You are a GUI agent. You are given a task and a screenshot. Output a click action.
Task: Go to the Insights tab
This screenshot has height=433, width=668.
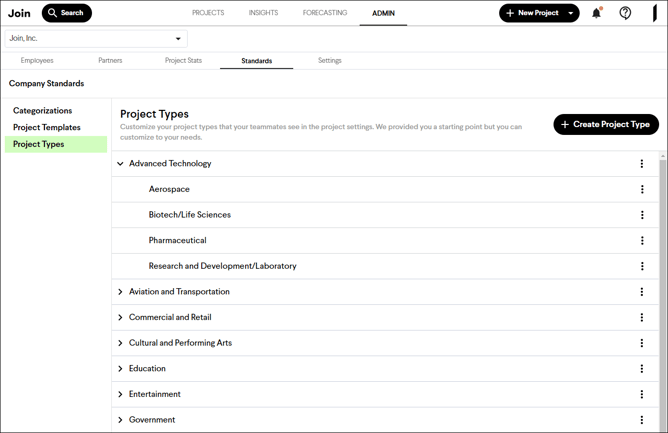point(263,13)
